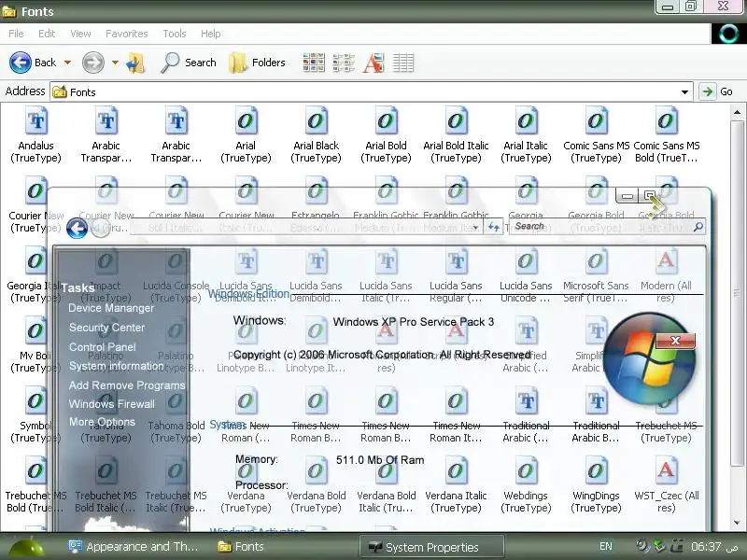Select the WingDings font icon
Image resolution: width=747 pixels, height=560 pixels.
[x=596, y=471]
